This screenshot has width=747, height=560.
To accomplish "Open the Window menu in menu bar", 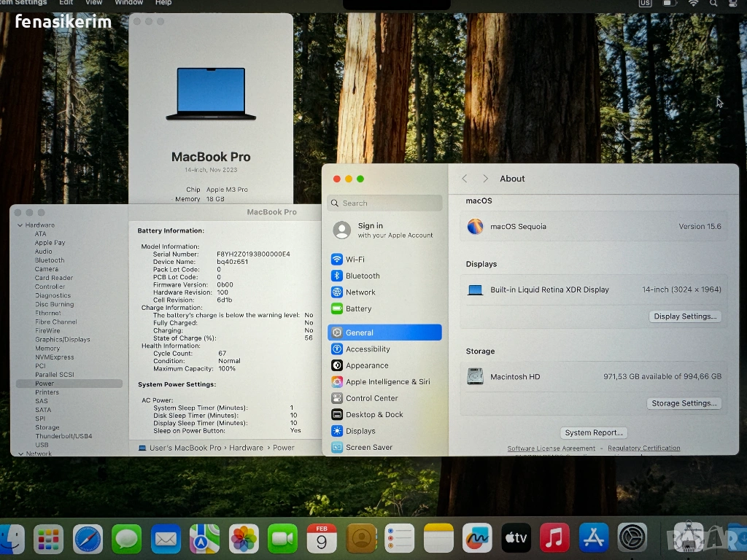I will (128, 3).
